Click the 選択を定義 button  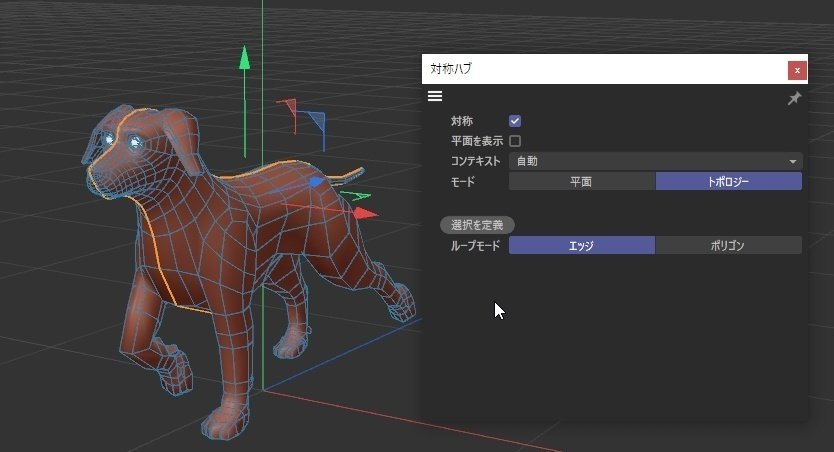(x=477, y=225)
